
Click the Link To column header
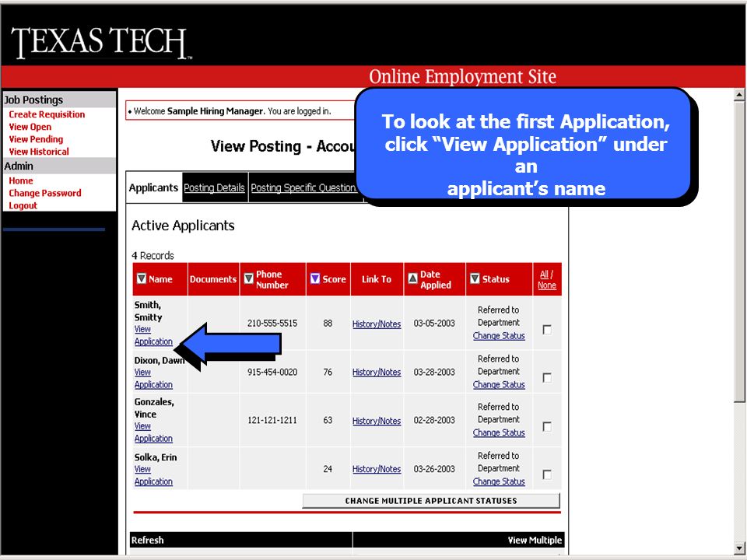pyautogui.click(x=377, y=279)
